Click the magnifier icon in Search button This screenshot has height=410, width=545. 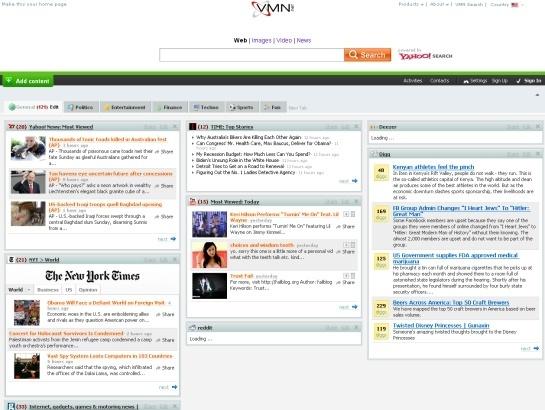pos(353,55)
